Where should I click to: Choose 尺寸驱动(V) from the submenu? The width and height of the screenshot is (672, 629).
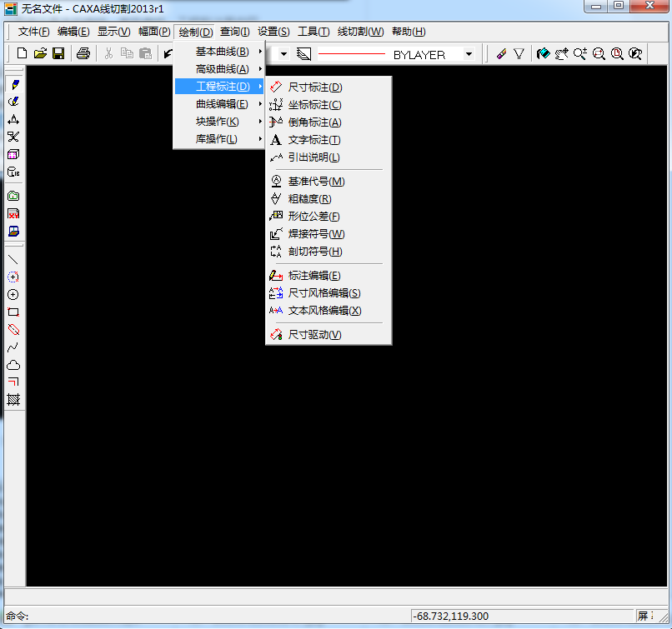[x=328, y=335]
